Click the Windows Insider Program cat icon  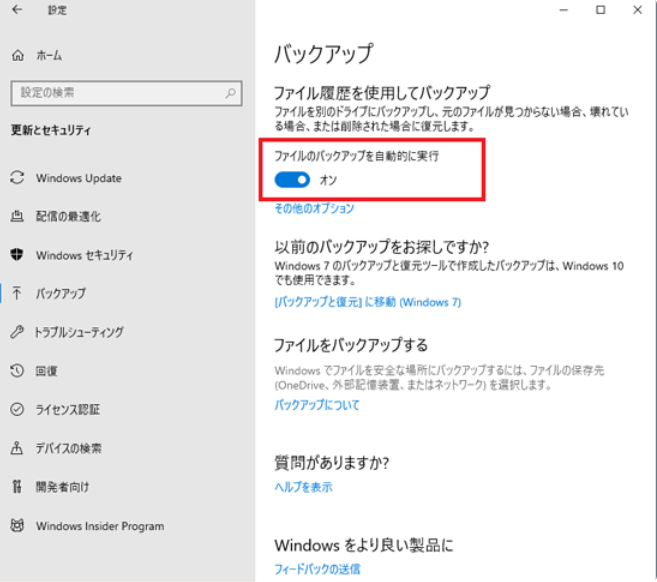coord(17,525)
